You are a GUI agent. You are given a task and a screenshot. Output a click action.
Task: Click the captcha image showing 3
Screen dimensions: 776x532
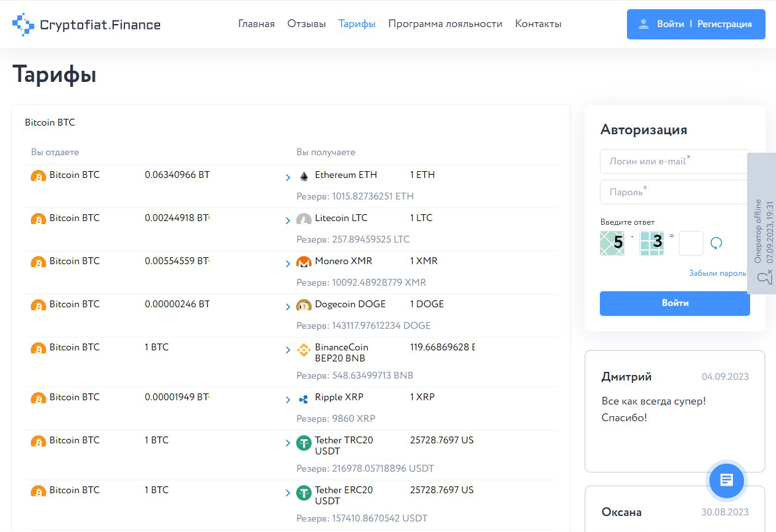[x=652, y=243]
